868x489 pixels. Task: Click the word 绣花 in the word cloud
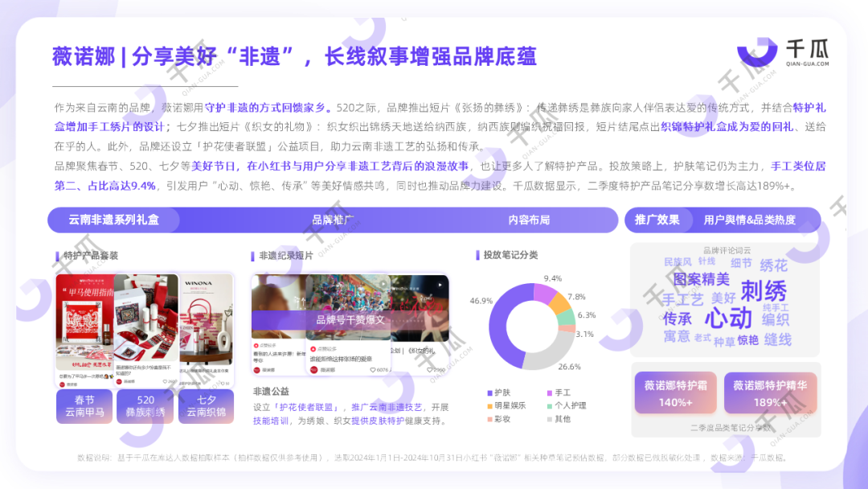[773, 265]
